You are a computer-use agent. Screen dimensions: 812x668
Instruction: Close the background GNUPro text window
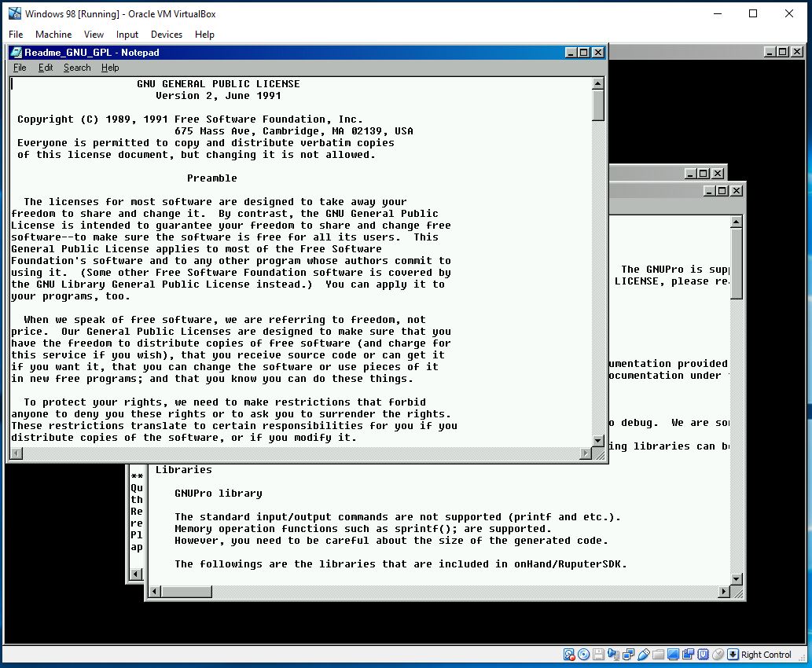737,190
